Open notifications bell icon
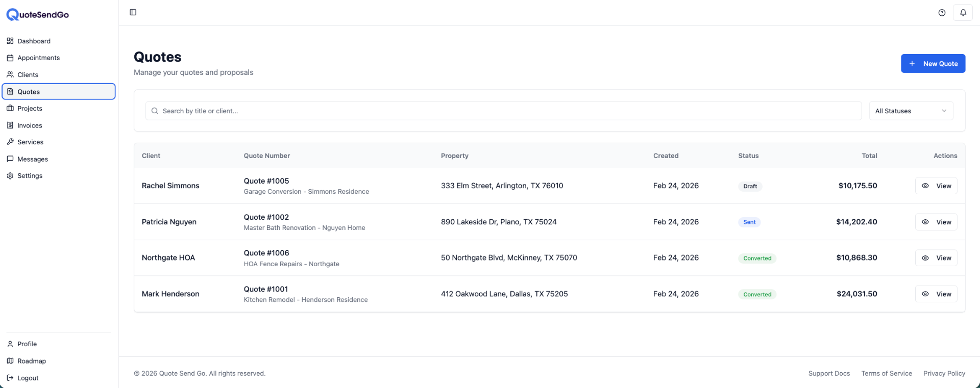This screenshot has height=388, width=980. (x=963, y=13)
